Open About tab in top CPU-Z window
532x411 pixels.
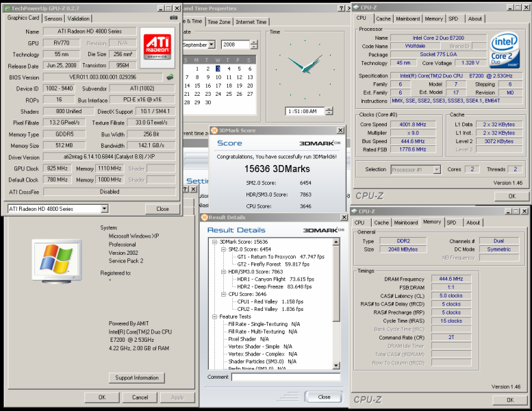pyautogui.click(x=474, y=18)
